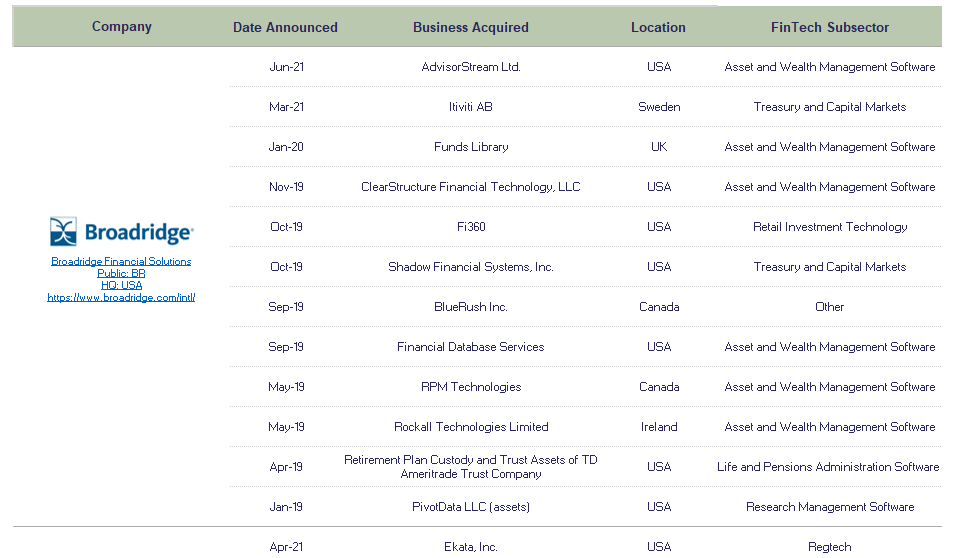Click the Location column header
Image resolution: width=971 pixels, height=558 pixels.
coord(658,27)
